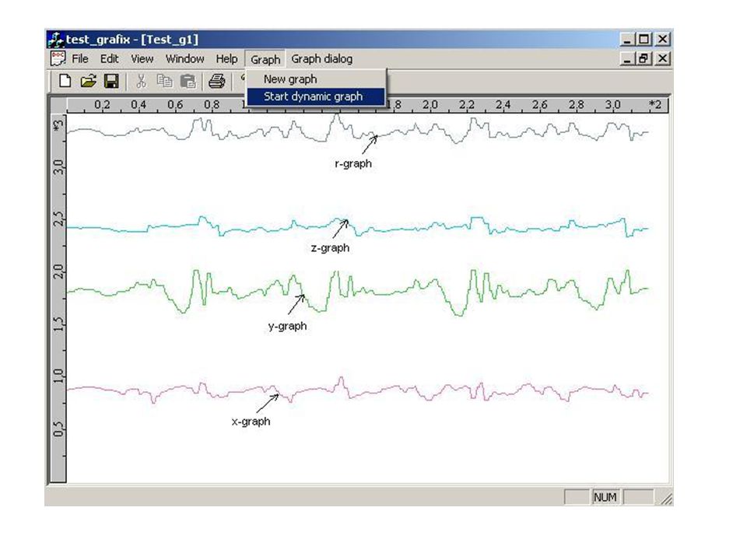Screen dimensions: 747x560
Task: Open the Edit menu
Action: coord(109,58)
